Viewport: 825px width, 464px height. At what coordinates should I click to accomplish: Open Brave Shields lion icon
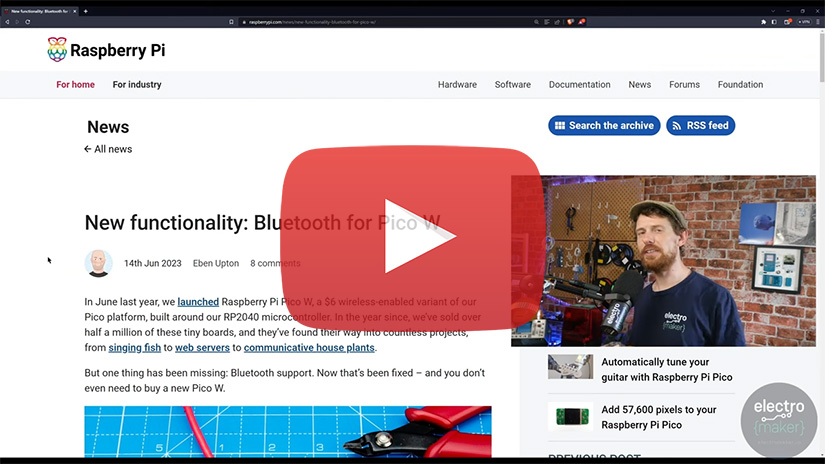tap(570, 22)
